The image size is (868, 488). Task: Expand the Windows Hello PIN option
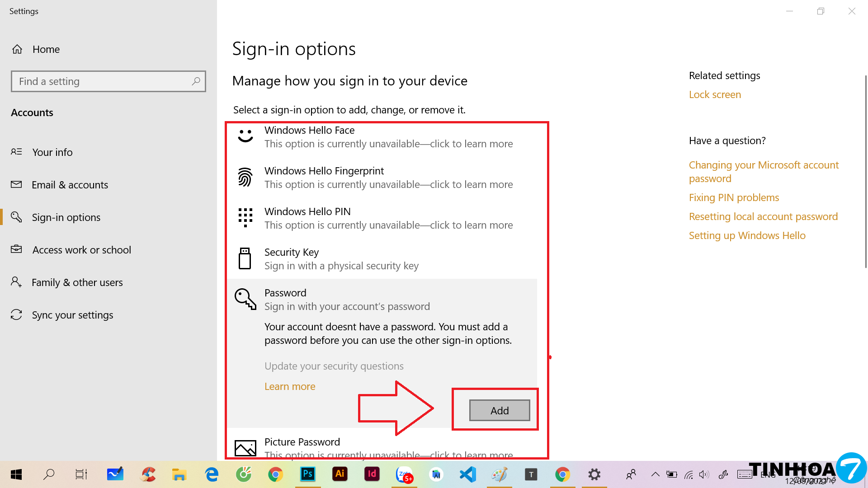388,218
